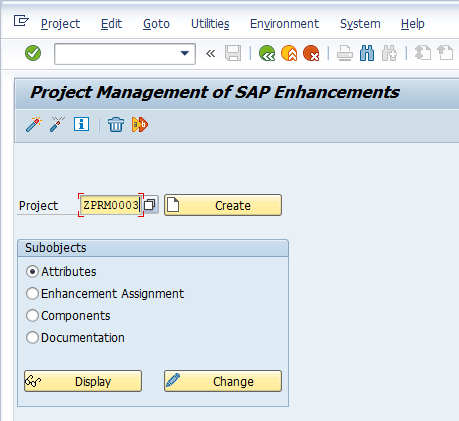Collapse command field with double chevron
Viewport: 459px width, 421px height.
point(210,53)
